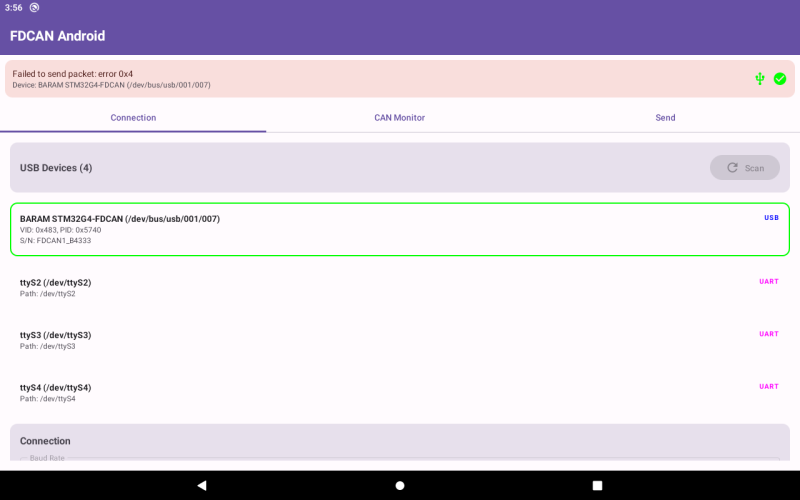
Task: Open recent apps with square button
Action: (x=597, y=485)
